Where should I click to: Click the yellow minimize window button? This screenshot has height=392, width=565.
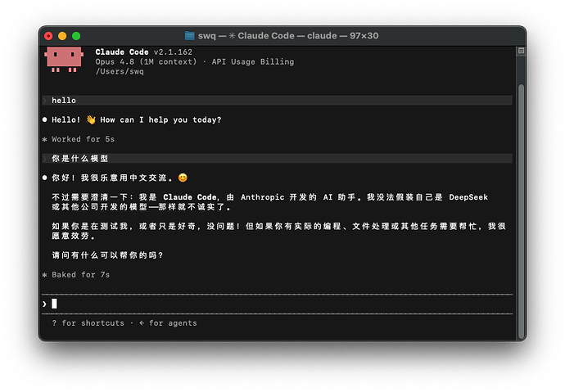click(62, 36)
